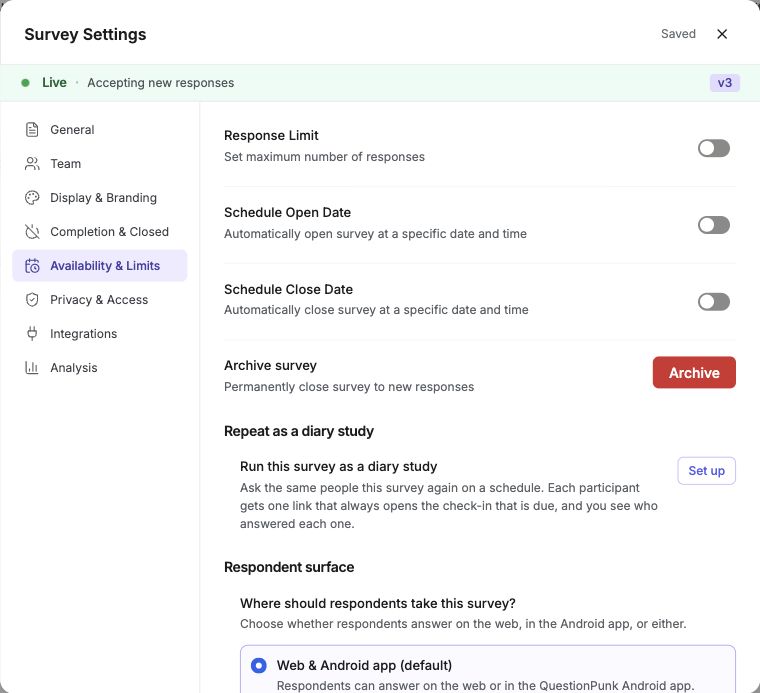Viewport: 760px width, 693px height.
Task: Click 'Where should respondents take this survey?'
Action: 378,603
